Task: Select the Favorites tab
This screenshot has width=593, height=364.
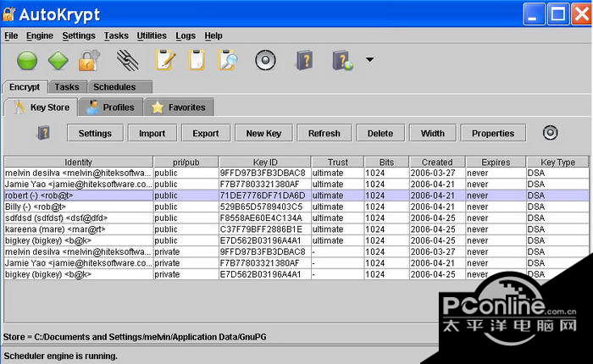Action: (x=179, y=108)
